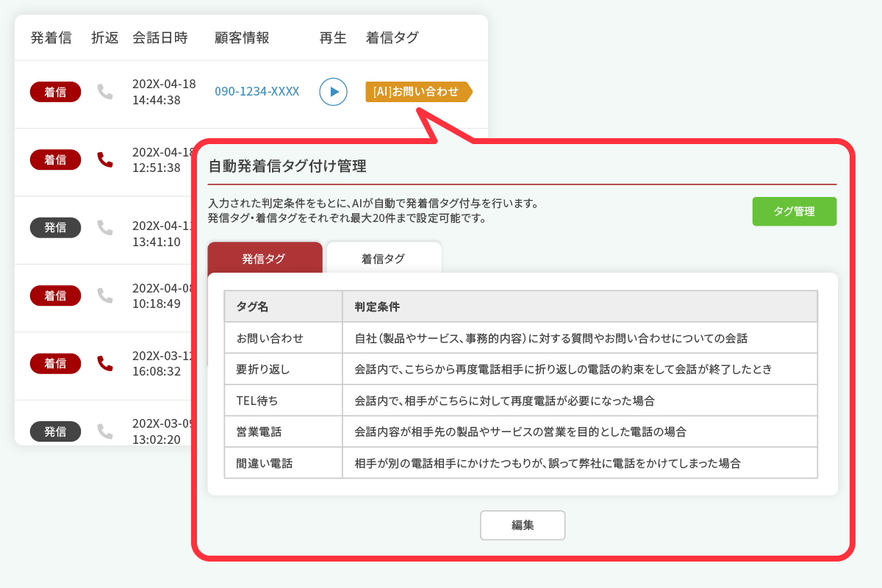
Task: Click 発信 badge for 13:41:10 call
Action: pyautogui.click(x=55, y=228)
